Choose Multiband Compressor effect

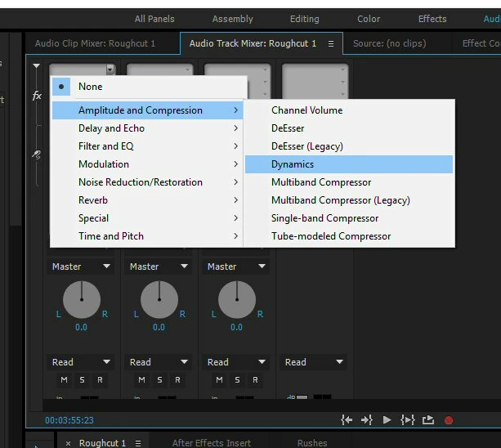tap(349, 182)
